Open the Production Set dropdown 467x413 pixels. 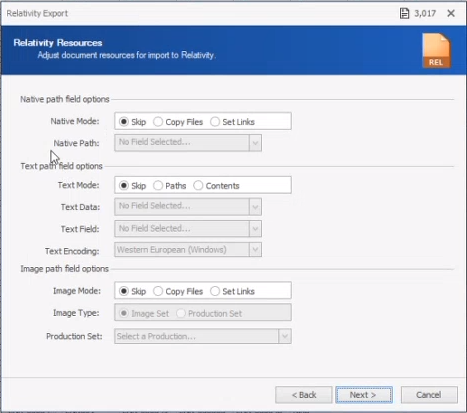[x=285, y=336]
